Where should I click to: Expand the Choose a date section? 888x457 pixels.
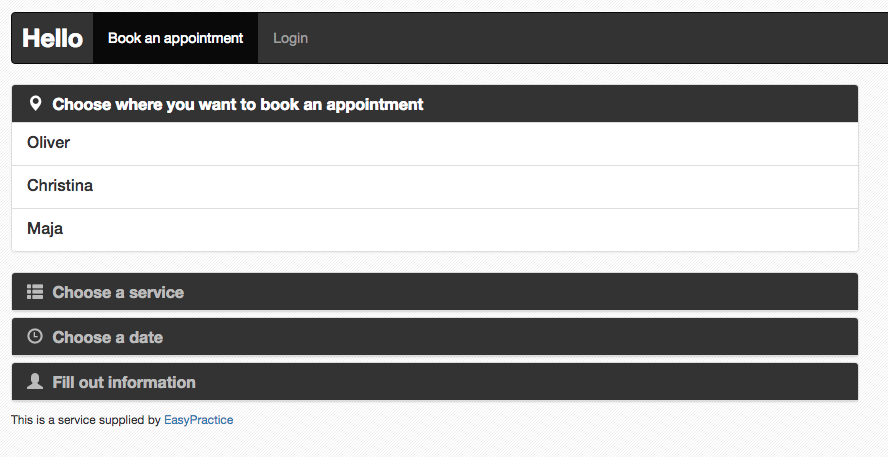(435, 336)
